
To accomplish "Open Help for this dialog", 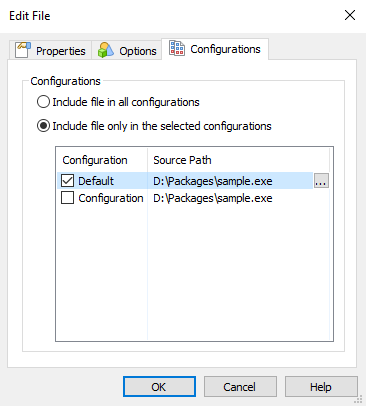I will pyautogui.click(x=321, y=387).
